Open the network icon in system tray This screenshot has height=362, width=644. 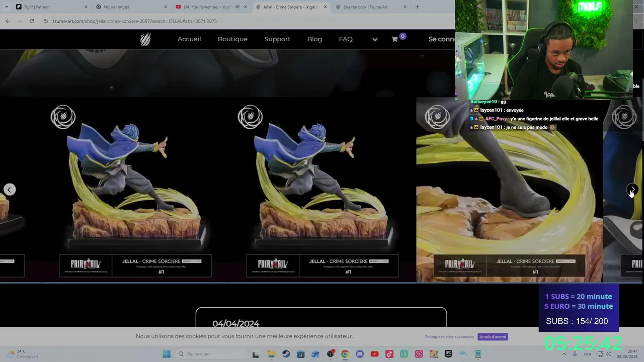coord(600,354)
